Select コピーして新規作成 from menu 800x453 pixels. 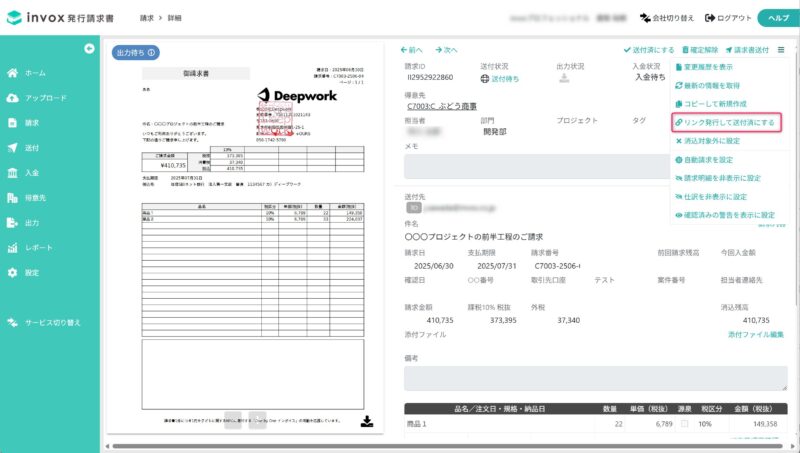click(711, 104)
